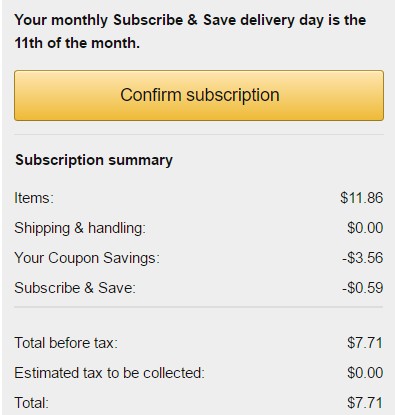Select the Total before tax label

tap(66, 343)
